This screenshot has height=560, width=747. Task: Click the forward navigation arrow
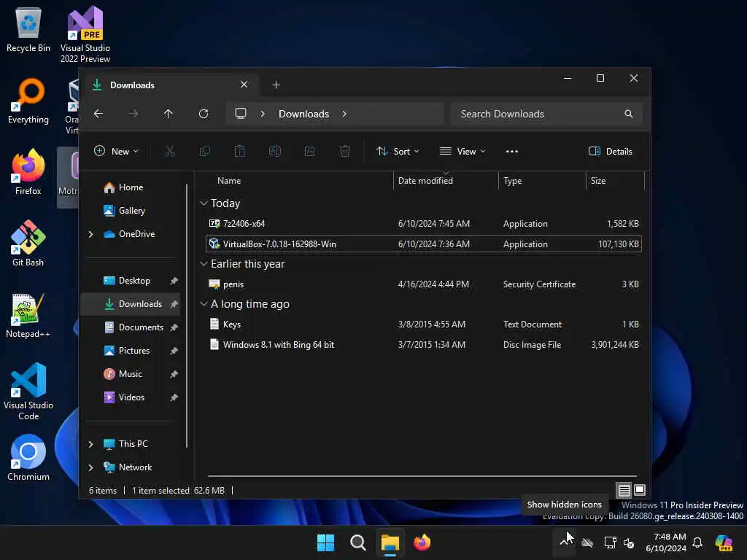pyautogui.click(x=133, y=114)
